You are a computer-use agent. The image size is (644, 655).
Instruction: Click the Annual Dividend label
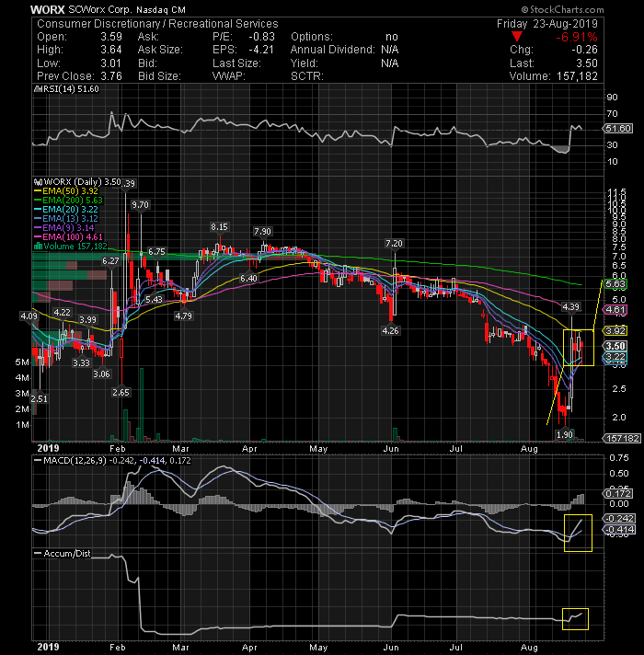[x=333, y=50]
